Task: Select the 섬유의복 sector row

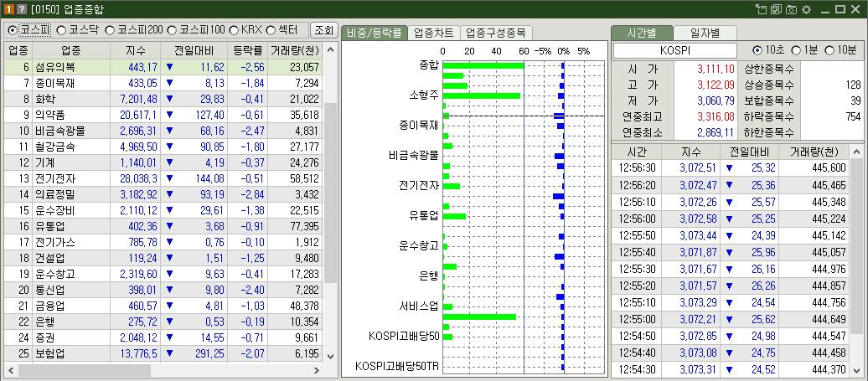Action: pos(163,68)
